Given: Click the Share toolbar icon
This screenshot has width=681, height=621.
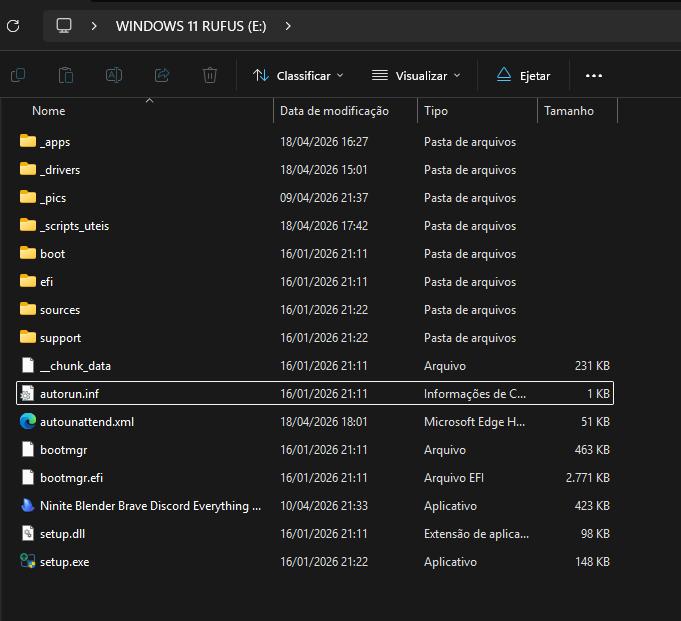Looking at the screenshot, I should 162,75.
